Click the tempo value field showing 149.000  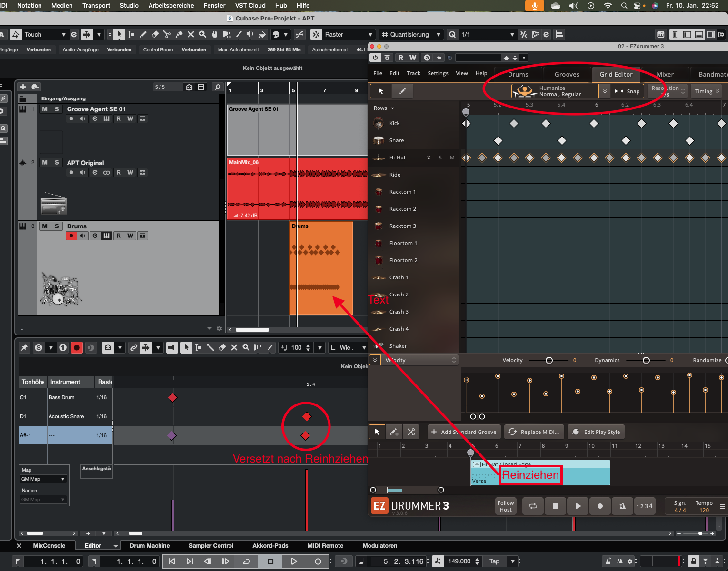coord(459,561)
